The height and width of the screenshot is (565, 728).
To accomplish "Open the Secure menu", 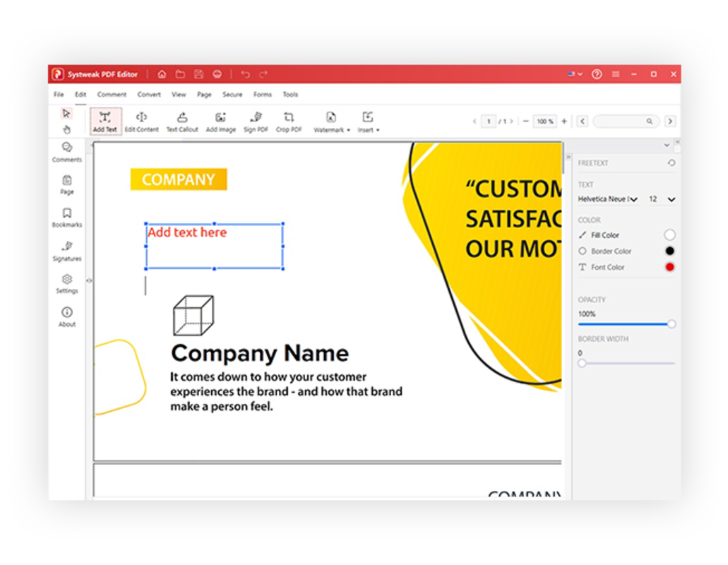I will click(x=232, y=94).
